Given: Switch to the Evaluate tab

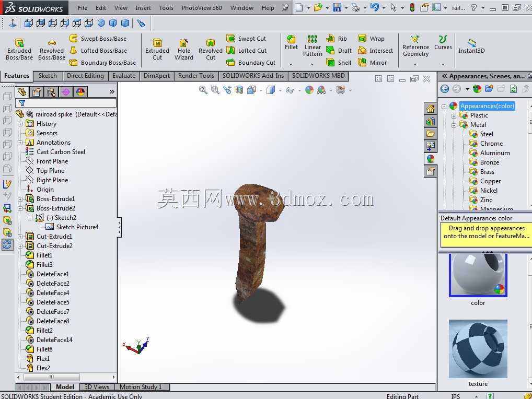Looking at the screenshot, I should point(124,76).
